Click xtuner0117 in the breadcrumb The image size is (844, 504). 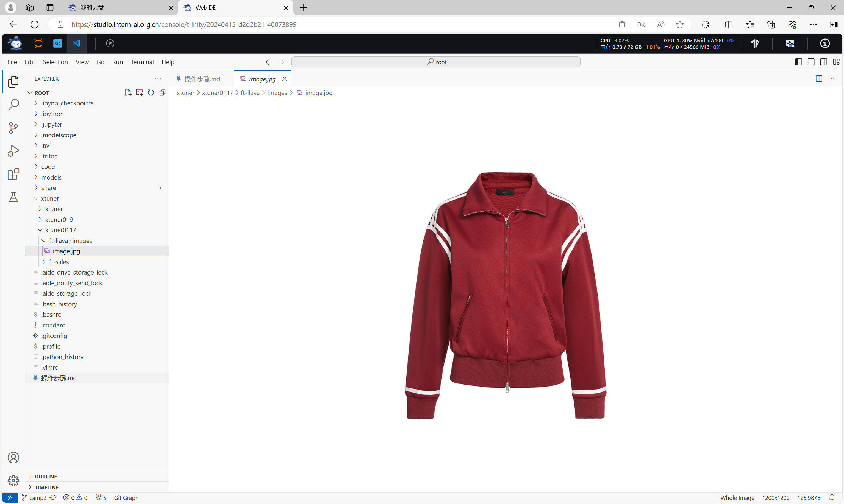(218, 93)
